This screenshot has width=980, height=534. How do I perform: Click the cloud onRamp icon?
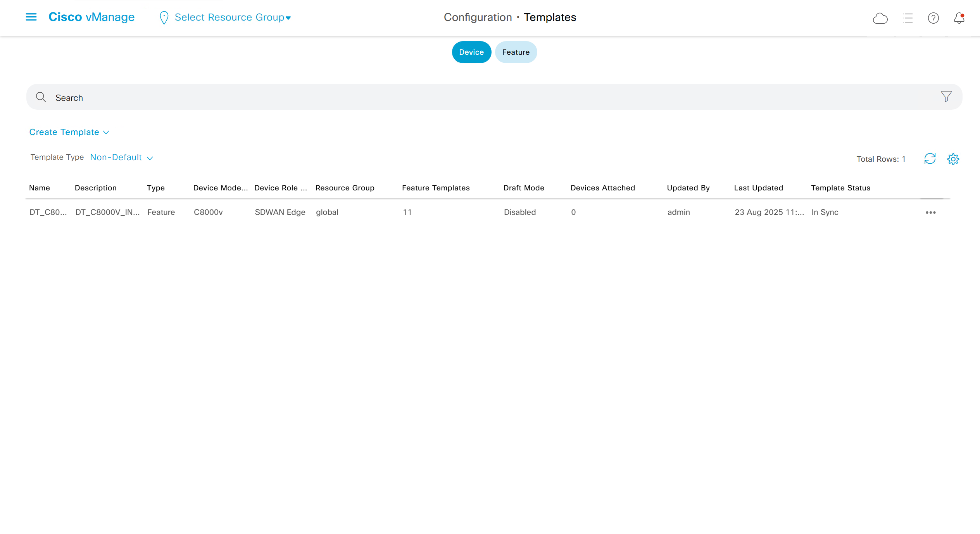click(880, 18)
